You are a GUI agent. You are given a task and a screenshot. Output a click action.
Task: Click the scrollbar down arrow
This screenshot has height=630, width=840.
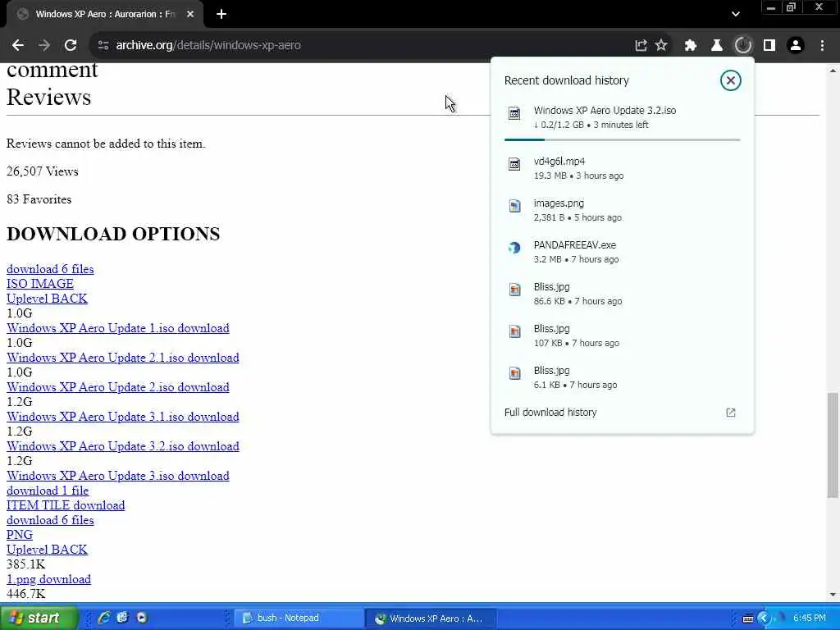point(833,594)
